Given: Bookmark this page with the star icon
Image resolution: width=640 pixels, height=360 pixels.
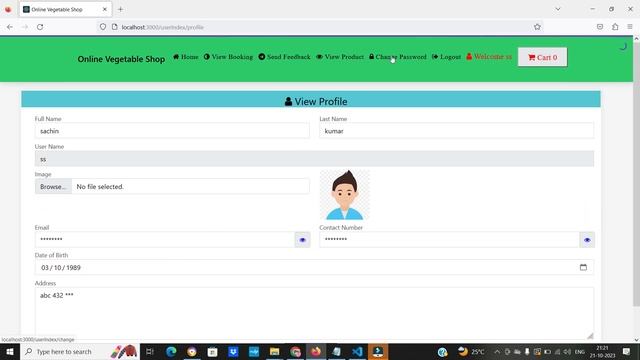Looking at the screenshot, I should click(x=537, y=27).
